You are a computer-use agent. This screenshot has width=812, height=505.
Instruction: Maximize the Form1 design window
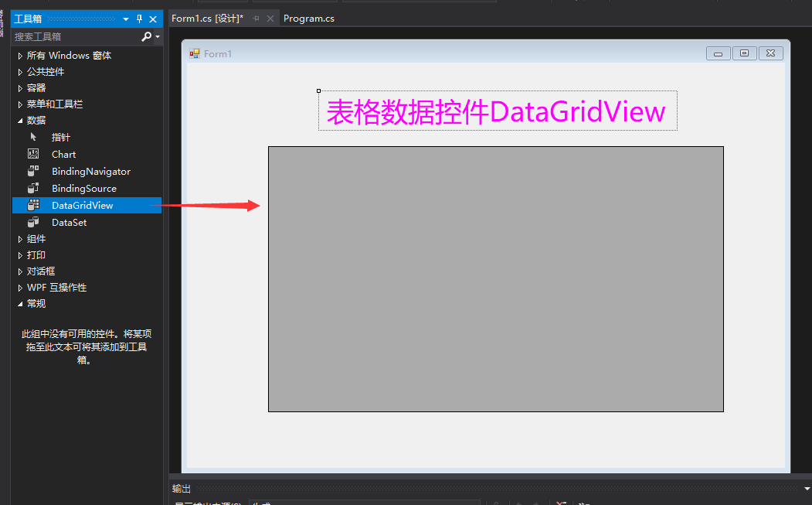click(x=744, y=53)
